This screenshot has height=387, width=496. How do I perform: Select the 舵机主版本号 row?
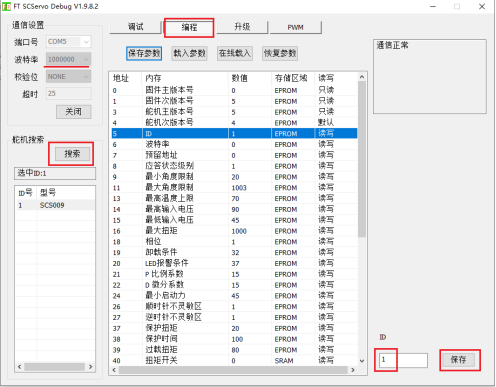[x=234, y=112]
